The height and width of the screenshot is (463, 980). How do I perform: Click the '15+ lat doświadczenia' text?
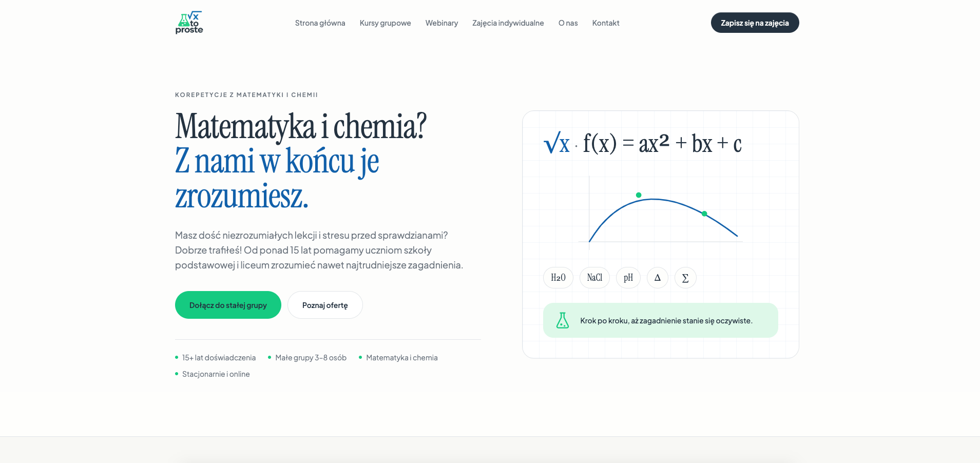click(219, 358)
